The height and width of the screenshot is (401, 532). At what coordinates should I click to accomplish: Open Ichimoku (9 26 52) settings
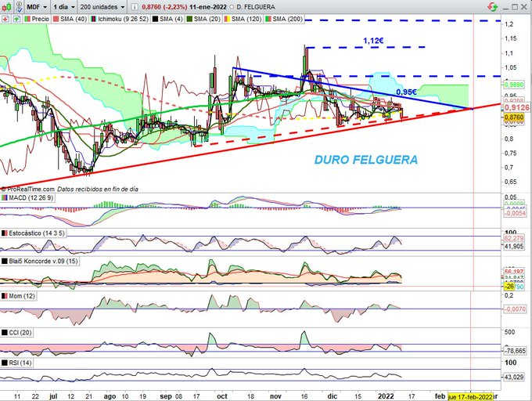pyautogui.click(x=123, y=19)
